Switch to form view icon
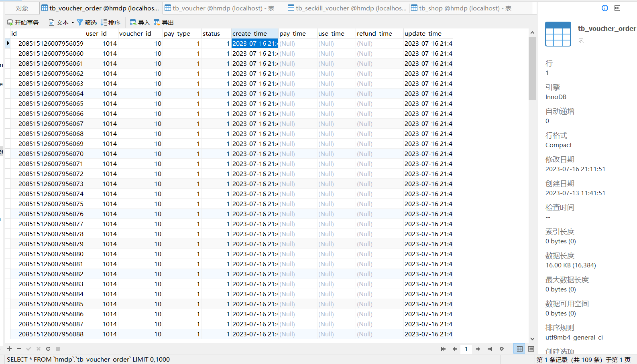This screenshot has height=364, width=637. [531, 349]
